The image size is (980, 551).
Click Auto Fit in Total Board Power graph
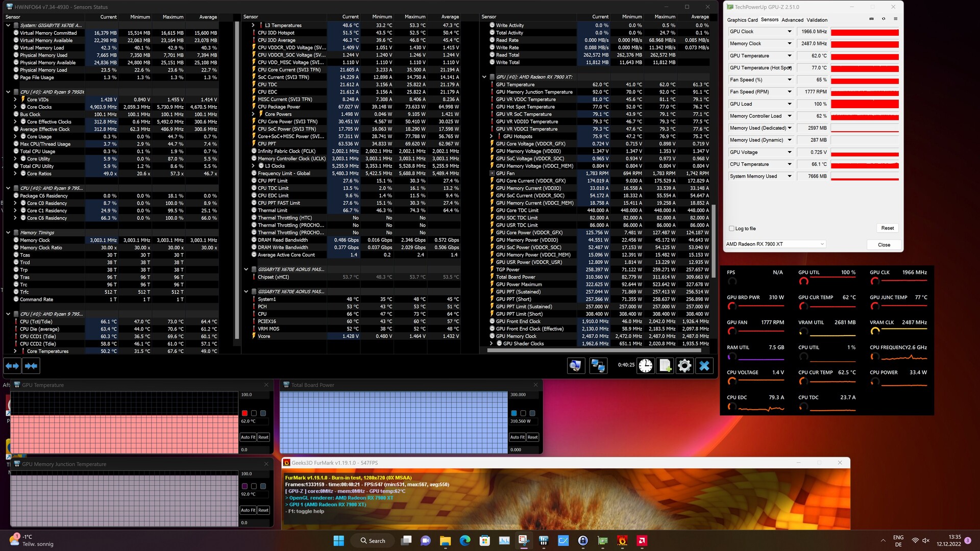[517, 437]
